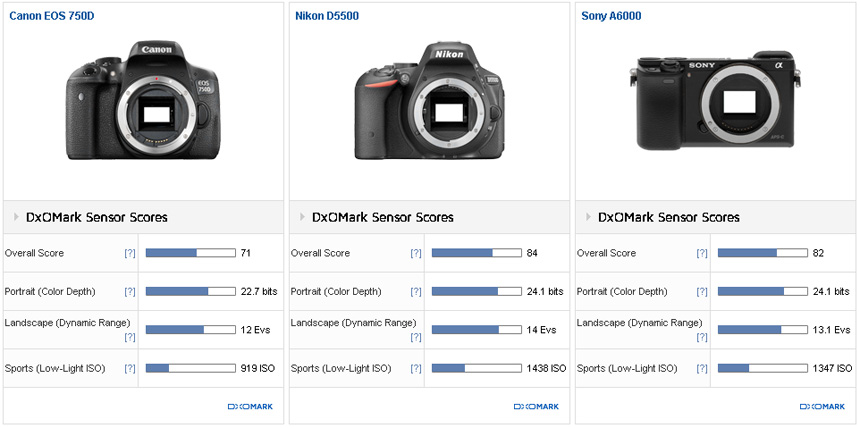Select Nikon overall score value 84
Viewport: 860px width, 428px height.
pyautogui.click(x=532, y=253)
